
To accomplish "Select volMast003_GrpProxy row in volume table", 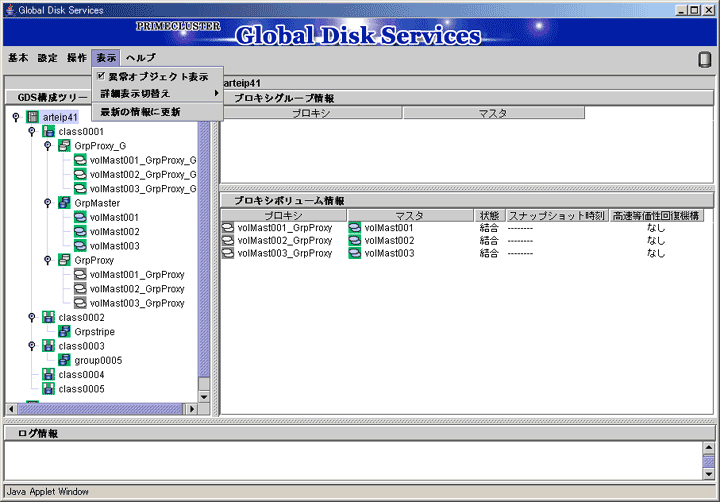I will point(463,253).
